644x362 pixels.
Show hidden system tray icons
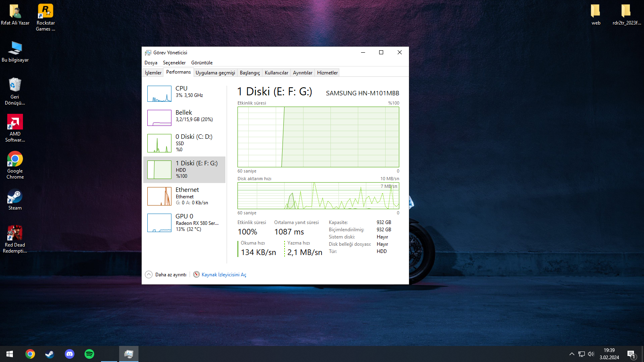pos(572,354)
